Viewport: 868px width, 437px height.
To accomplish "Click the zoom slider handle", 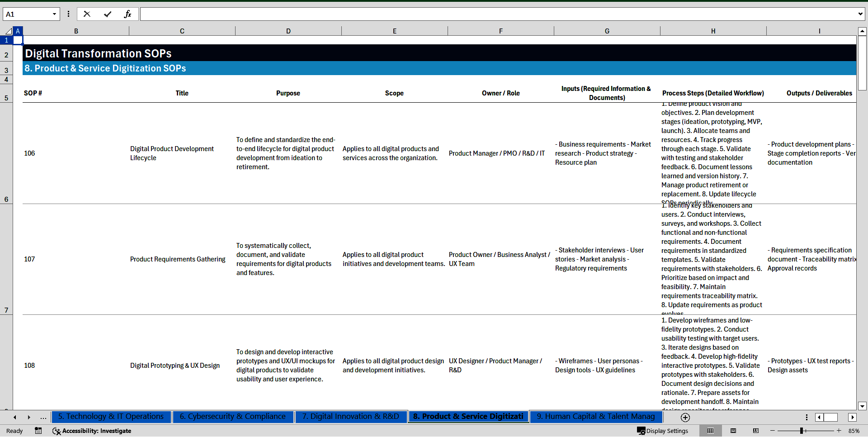I will [x=802, y=431].
